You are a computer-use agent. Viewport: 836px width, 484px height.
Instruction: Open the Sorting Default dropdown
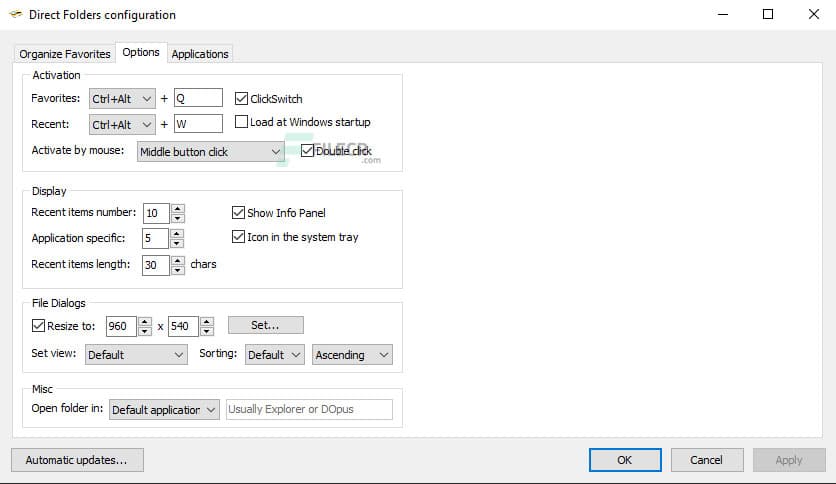point(275,355)
